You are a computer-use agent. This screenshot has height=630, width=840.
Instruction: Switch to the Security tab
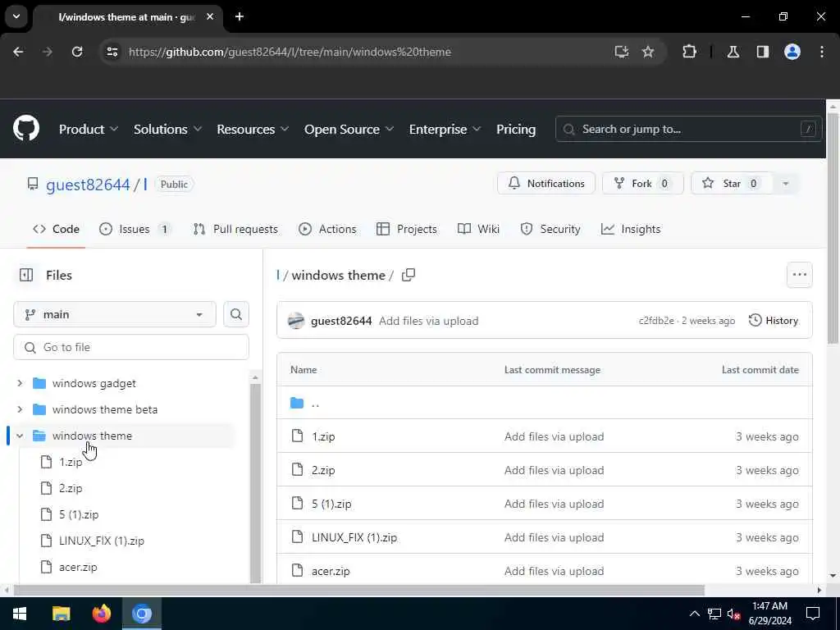[x=550, y=230]
